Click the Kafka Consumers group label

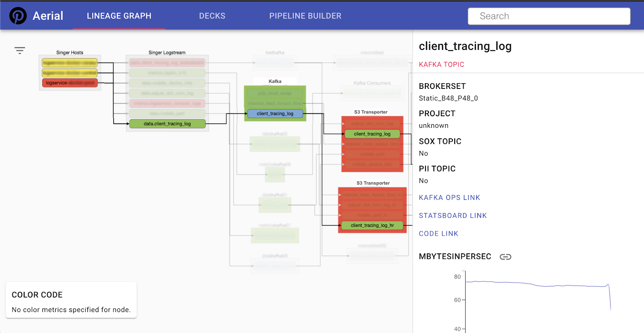(x=372, y=83)
